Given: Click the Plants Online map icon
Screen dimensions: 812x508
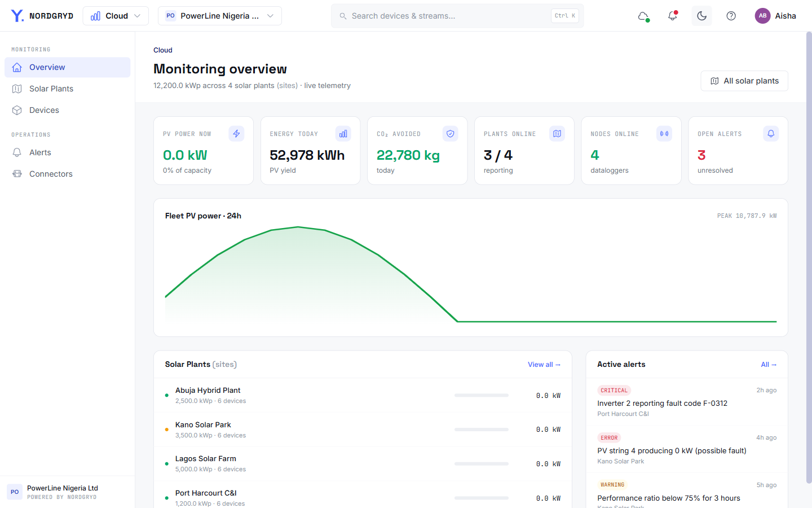Looking at the screenshot, I should click(557, 134).
